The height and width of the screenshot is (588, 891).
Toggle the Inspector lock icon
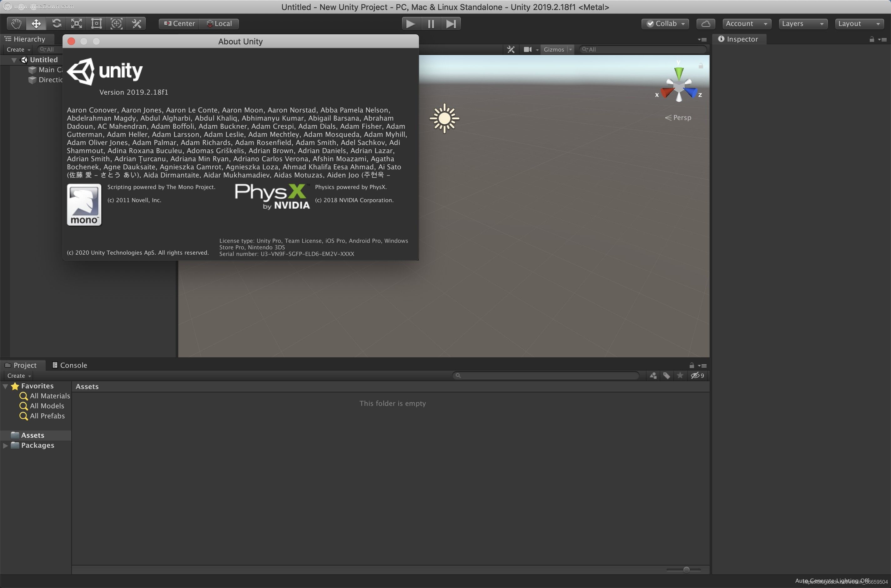tap(872, 39)
